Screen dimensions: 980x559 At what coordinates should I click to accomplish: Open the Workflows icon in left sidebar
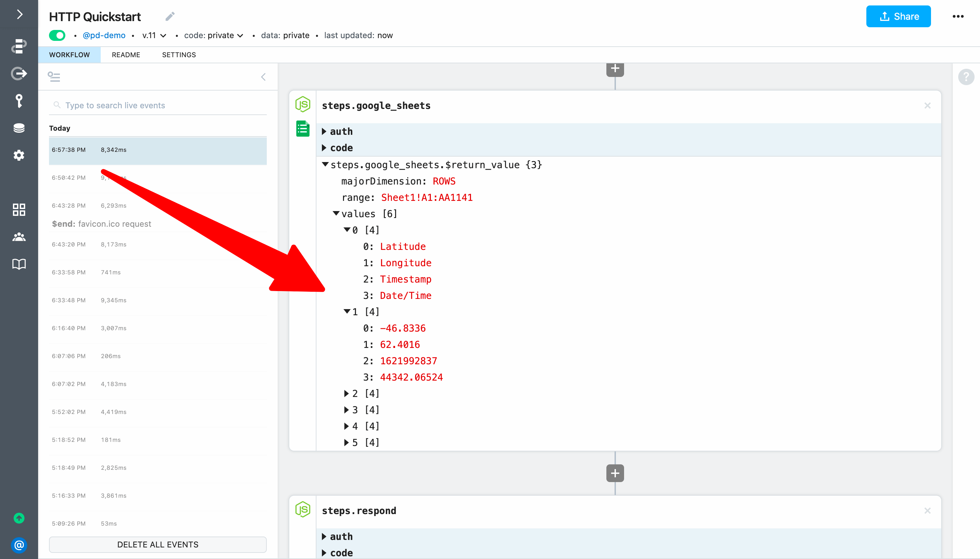[x=19, y=46]
